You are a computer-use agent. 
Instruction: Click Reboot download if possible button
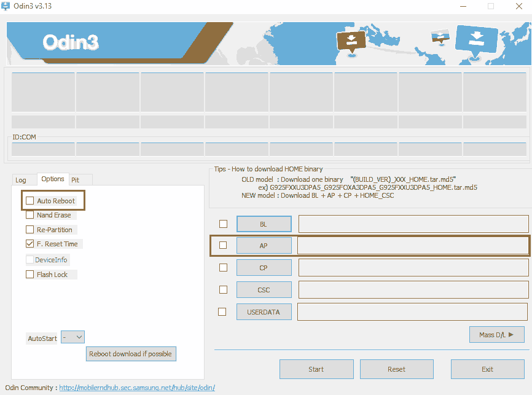click(131, 354)
